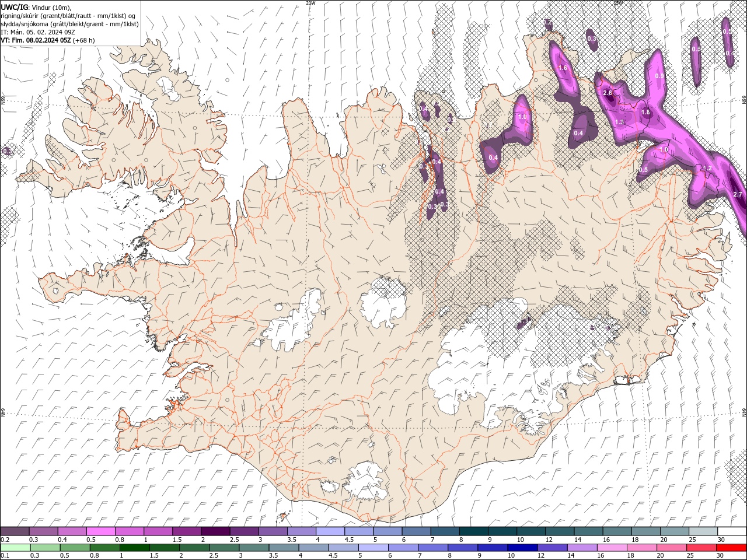Image resolution: width=747 pixels, height=560 pixels.
Task: Click the bright magenta 0.5 swatch in upper legend
Action: (x=101, y=531)
